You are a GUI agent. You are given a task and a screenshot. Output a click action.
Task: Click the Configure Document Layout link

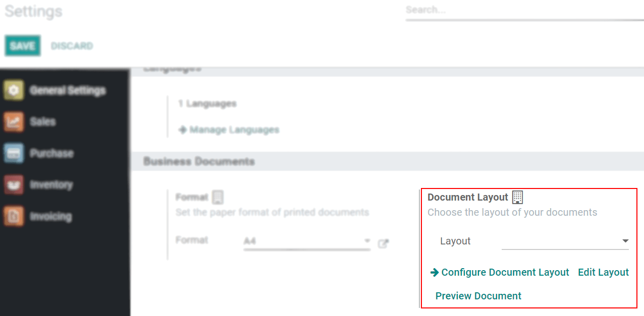(x=505, y=272)
